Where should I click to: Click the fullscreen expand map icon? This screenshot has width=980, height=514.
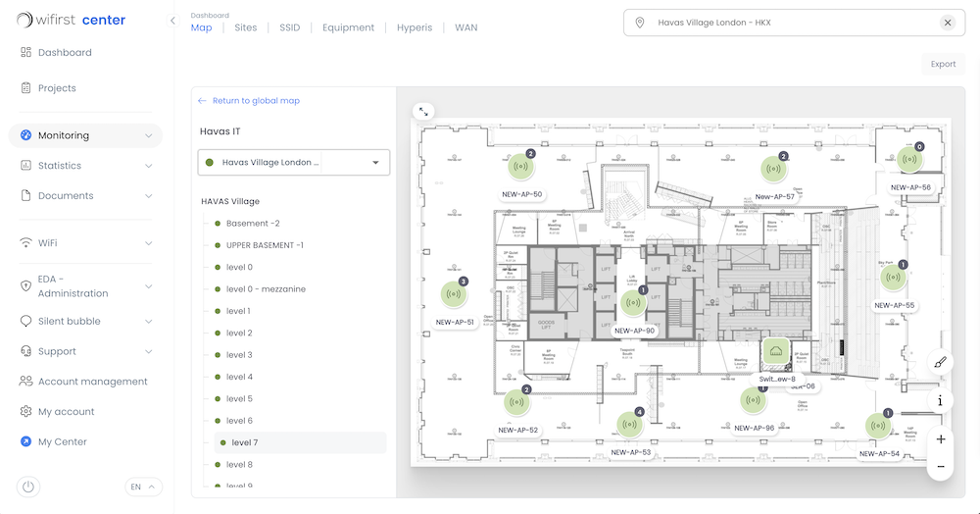coord(423,112)
